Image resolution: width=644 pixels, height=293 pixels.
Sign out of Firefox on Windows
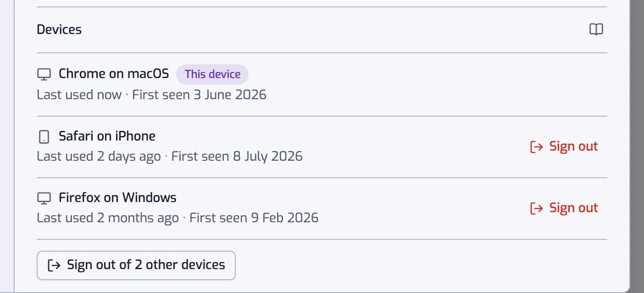564,208
